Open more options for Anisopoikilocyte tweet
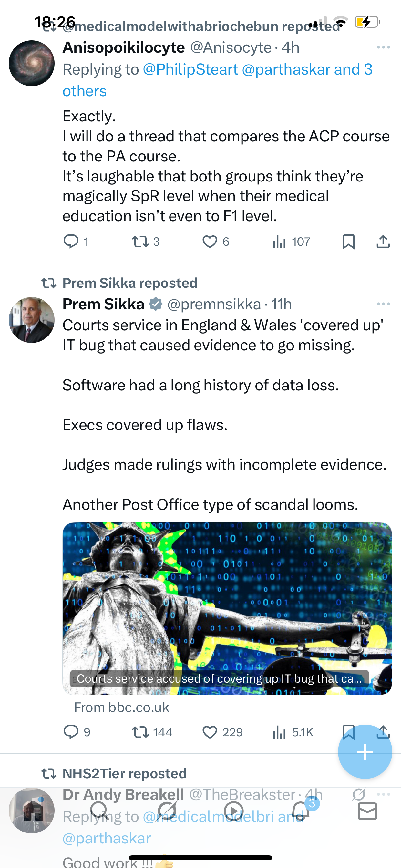The image size is (401, 868). tap(384, 47)
